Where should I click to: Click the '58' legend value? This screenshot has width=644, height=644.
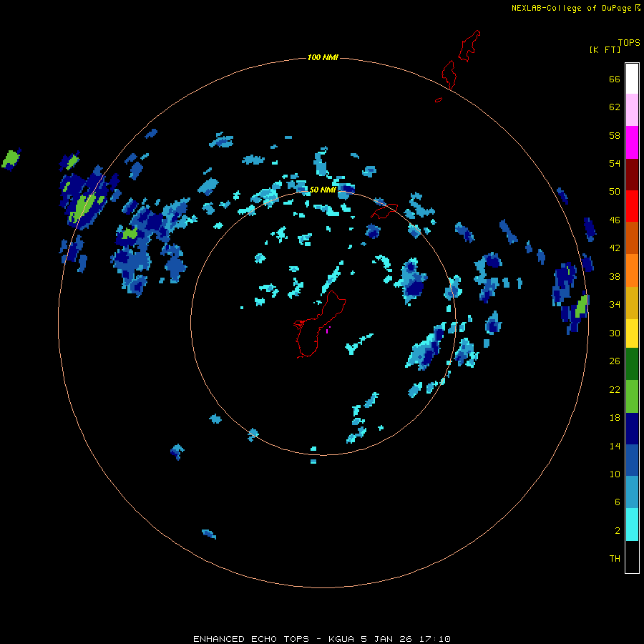click(615, 135)
